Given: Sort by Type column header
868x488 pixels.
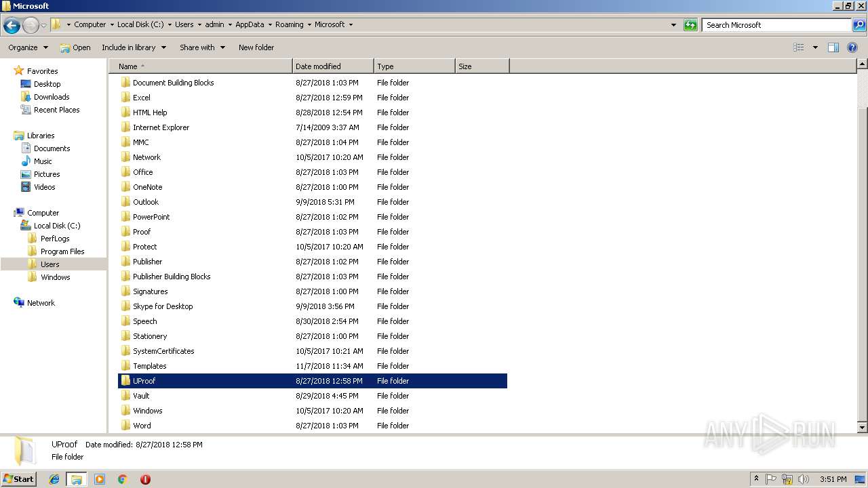Looking at the screenshot, I should (x=414, y=66).
